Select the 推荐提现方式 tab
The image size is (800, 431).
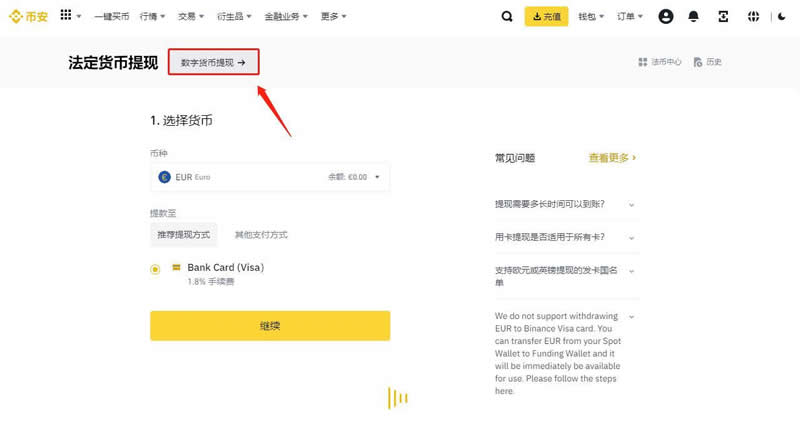click(x=184, y=235)
